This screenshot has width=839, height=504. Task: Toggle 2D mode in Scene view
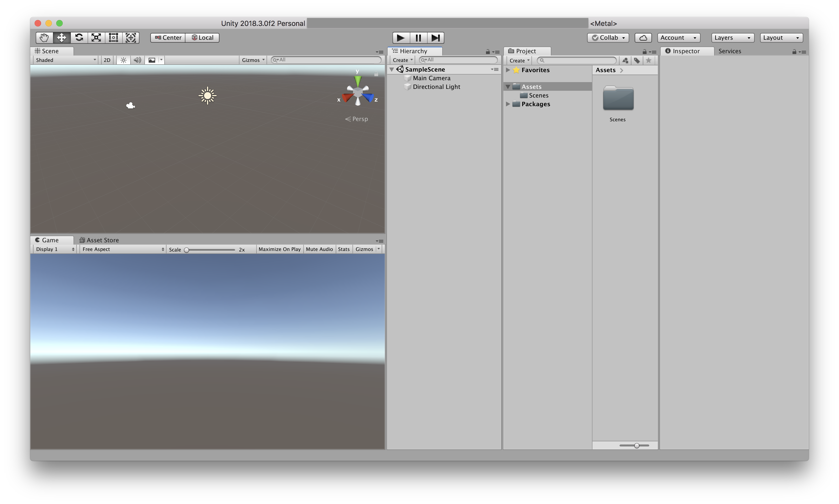(x=107, y=60)
